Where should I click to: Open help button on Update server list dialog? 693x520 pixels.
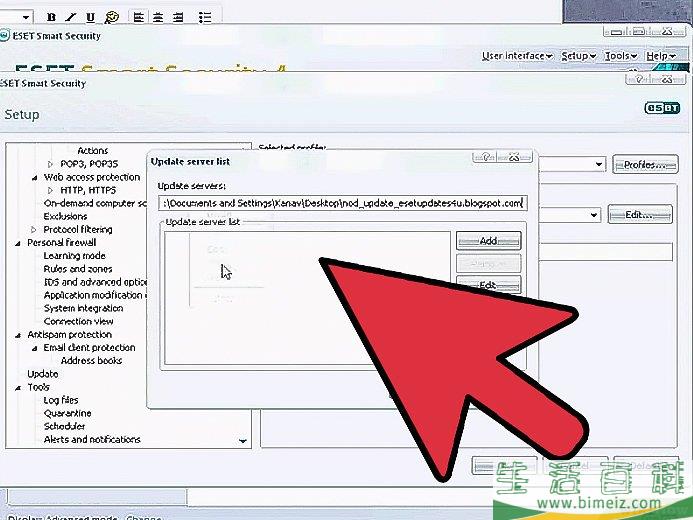click(485, 157)
